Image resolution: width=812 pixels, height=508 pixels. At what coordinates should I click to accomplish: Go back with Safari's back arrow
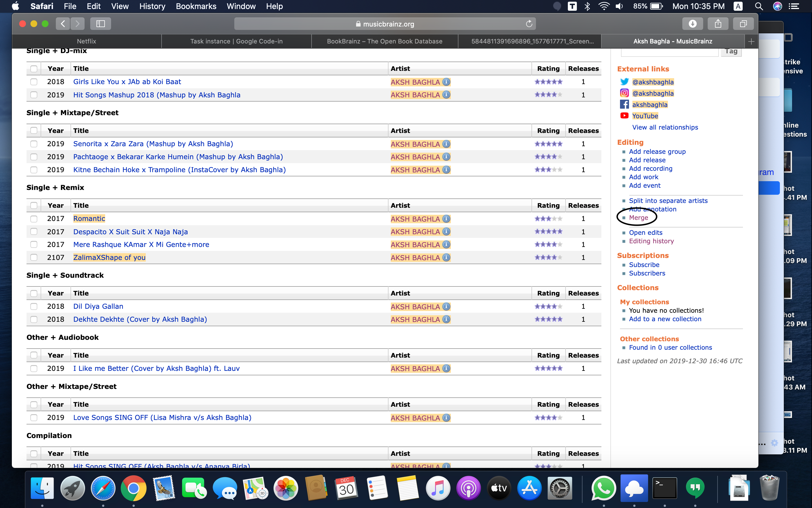pyautogui.click(x=63, y=24)
